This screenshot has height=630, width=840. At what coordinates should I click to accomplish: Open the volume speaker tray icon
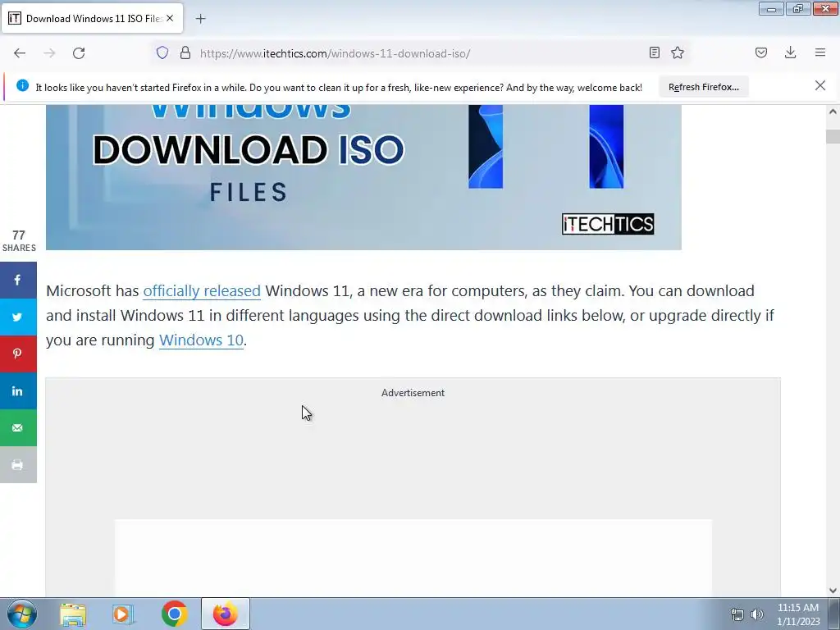coord(757,614)
